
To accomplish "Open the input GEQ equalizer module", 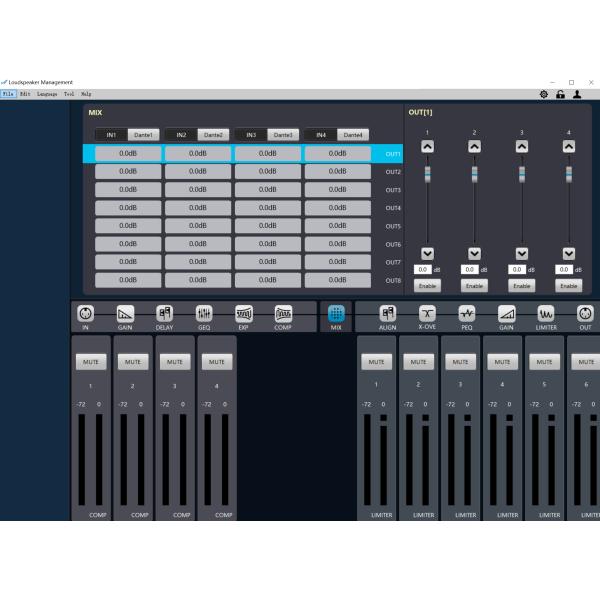I will pyautogui.click(x=204, y=314).
